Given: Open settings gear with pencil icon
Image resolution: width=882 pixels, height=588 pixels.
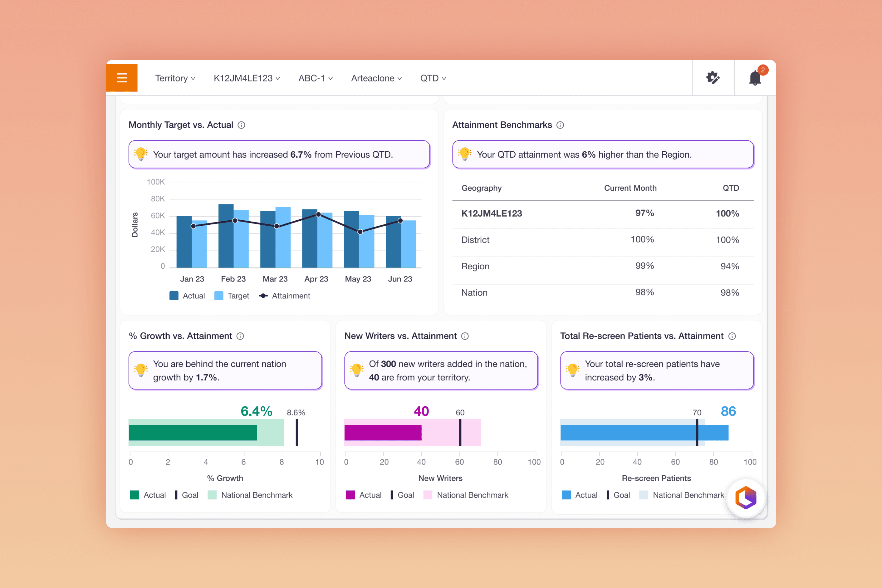Looking at the screenshot, I should pyautogui.click(x=713, y=78).
